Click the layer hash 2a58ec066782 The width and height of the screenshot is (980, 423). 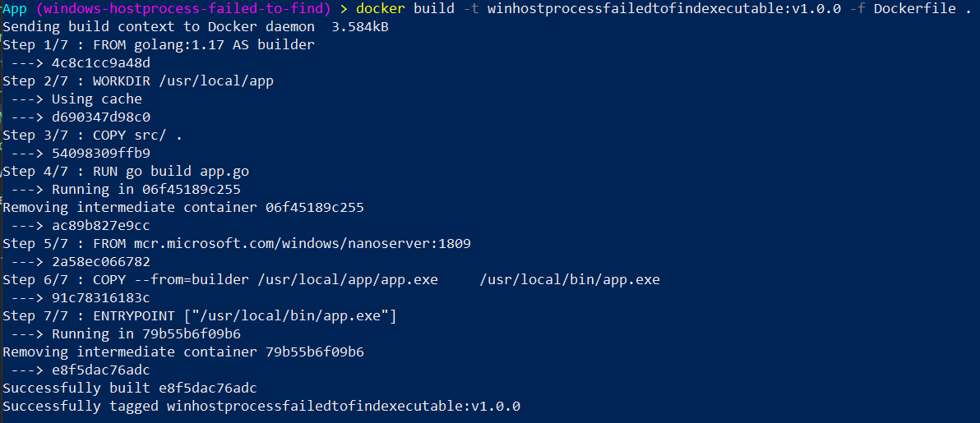pos(100,262)
